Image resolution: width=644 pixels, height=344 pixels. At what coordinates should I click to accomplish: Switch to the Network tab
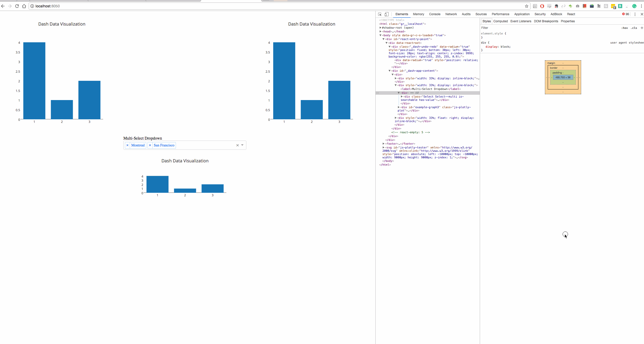[x=451, y=14]
